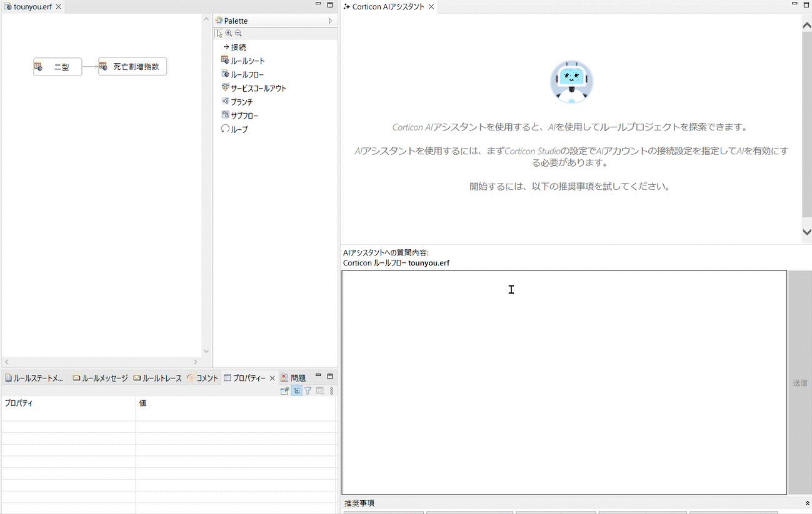
Task: Click the palette zoom out icon
Action: pyautogui.click(x=238, y=34)
